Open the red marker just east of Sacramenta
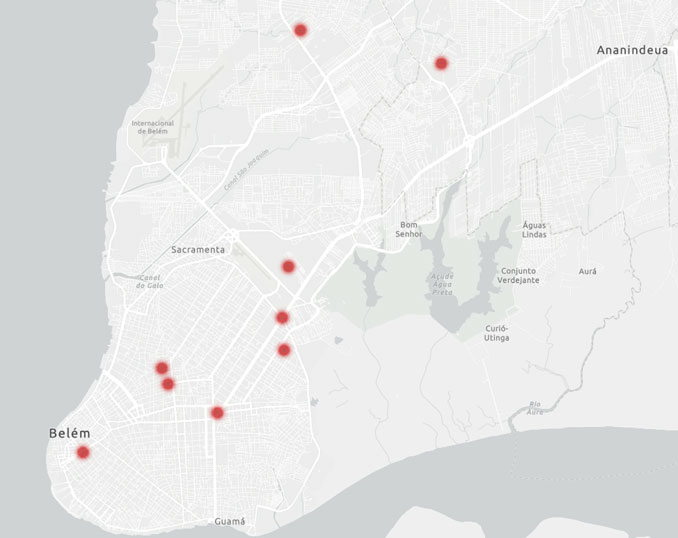 (x=288, y=266)
